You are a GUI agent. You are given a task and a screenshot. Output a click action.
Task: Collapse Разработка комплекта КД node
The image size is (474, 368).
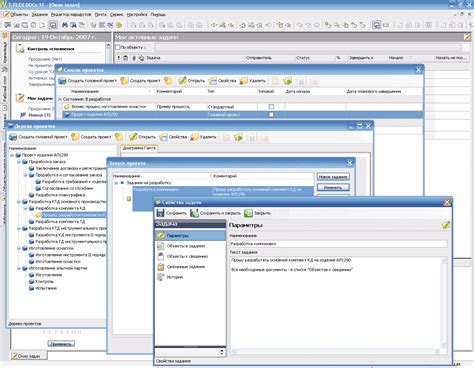point(26,208)
